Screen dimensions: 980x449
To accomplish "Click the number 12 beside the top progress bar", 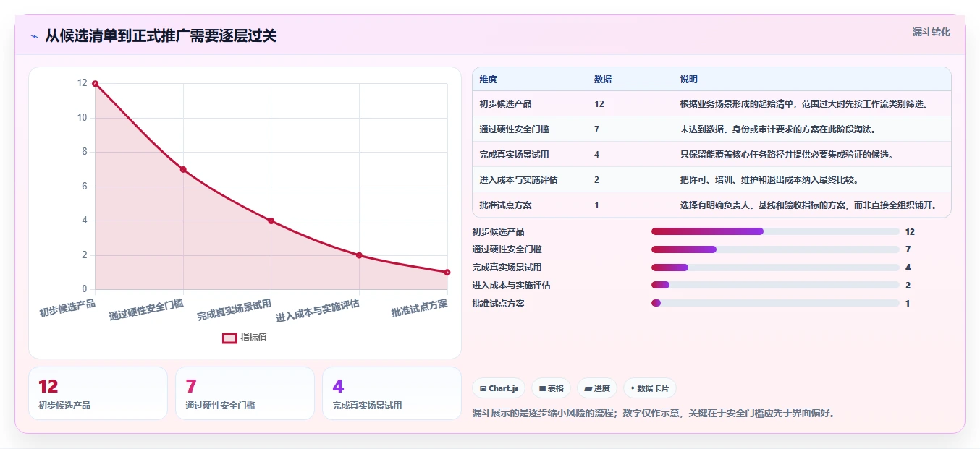I will tap(910, 232).
